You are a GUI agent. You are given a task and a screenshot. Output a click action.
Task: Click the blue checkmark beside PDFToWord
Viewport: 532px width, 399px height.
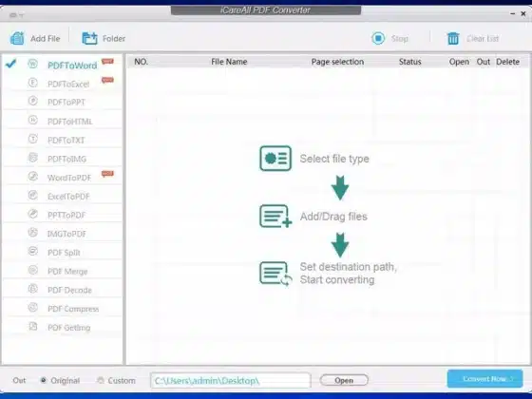click(x=10, y=64)
